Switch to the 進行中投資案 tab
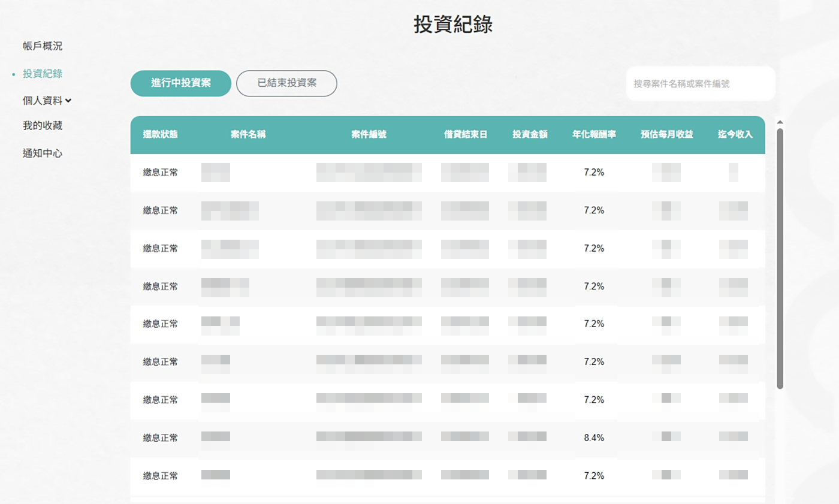 [x=181, y=83]
